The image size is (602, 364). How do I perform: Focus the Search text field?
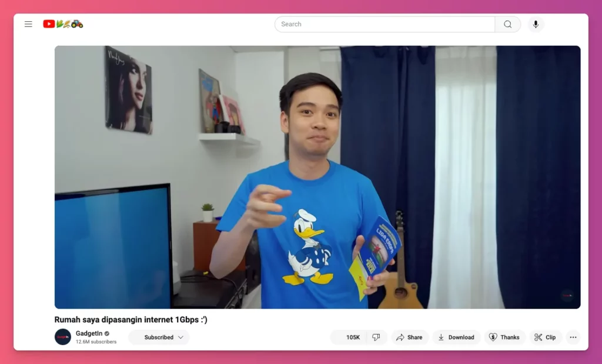[384, 24]
